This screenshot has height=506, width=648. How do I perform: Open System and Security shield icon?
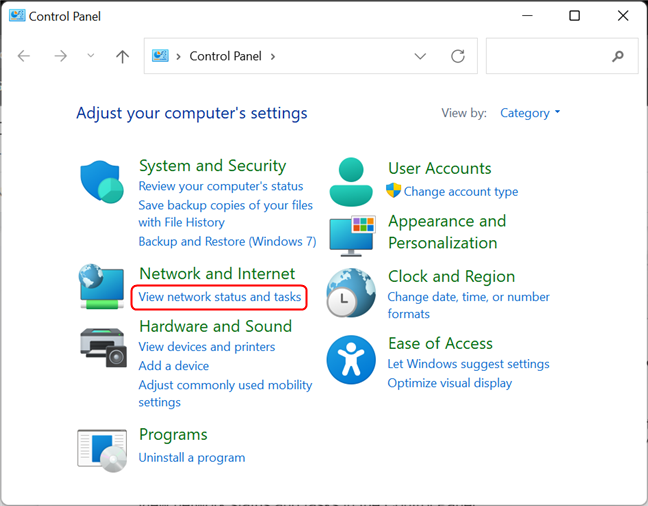click(102, 182)
